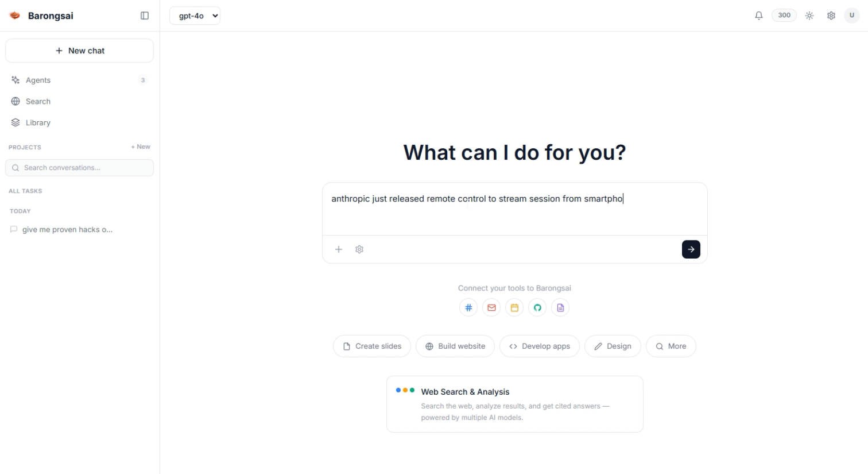Start a New chat

click(79, 51)
